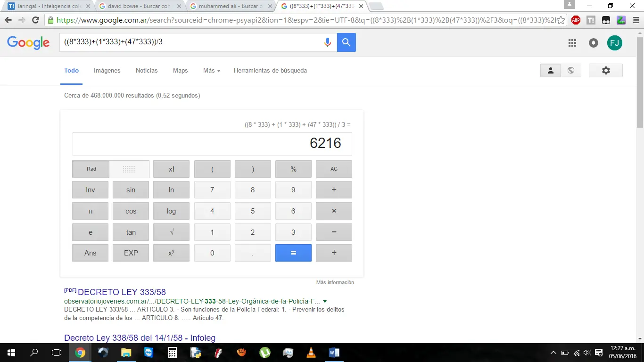Click the sin function key
This screenshot has height=362, width=644.
point(131,190)
